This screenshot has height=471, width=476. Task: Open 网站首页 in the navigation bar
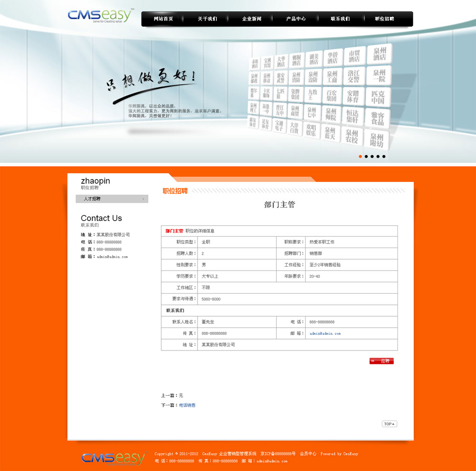[163, 19]
